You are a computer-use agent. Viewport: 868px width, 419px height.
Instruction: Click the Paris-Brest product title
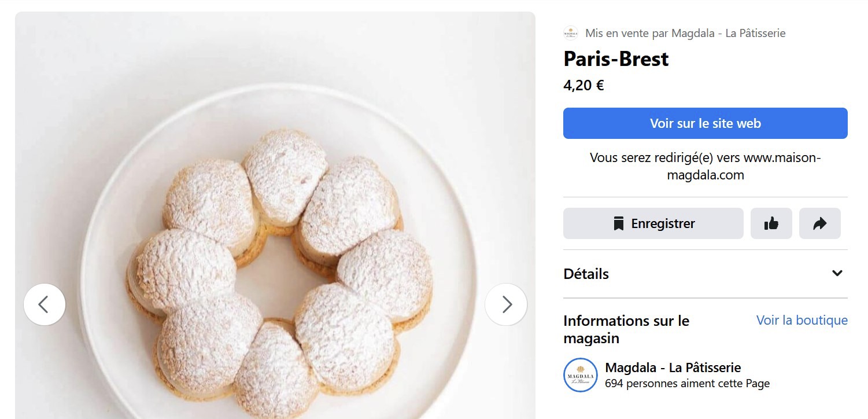pyautogui.click(x=616, y=59)
